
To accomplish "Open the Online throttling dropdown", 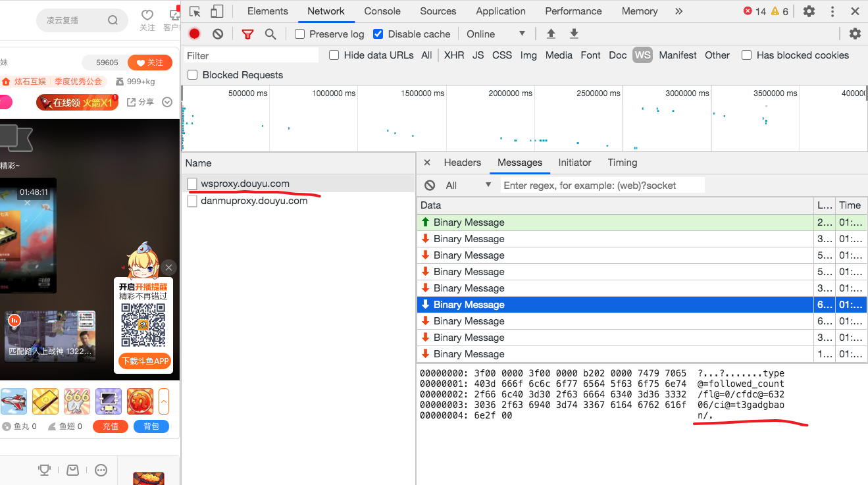I will 496,34.
